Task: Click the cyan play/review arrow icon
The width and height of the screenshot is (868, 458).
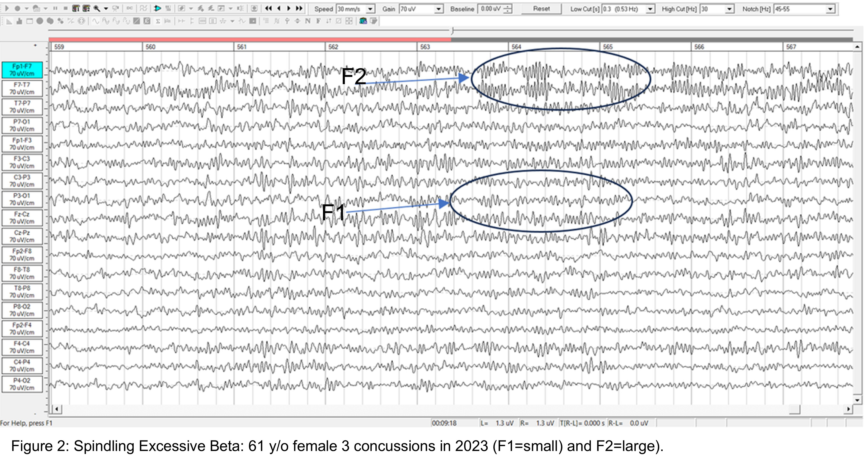Action: (157, 8)
